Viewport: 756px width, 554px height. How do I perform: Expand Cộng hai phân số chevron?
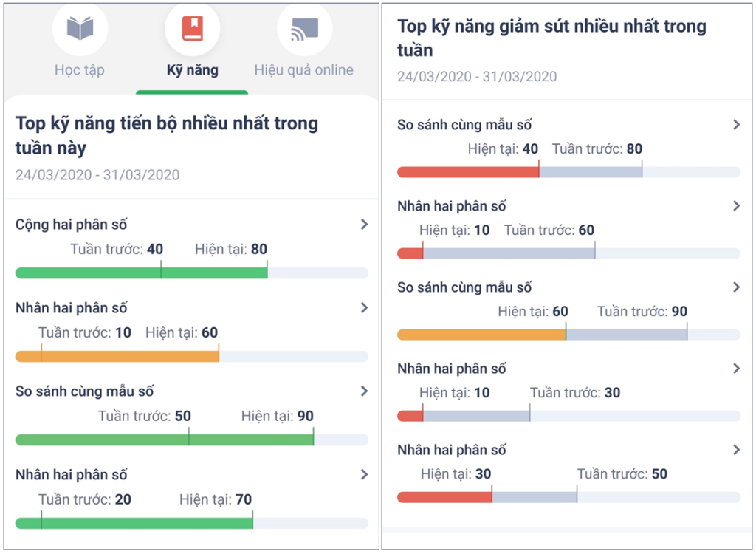pos(365,224)
